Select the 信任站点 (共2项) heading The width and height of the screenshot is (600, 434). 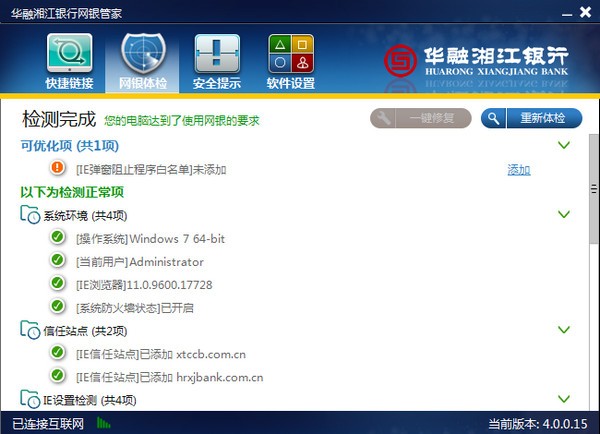(85, 331)
